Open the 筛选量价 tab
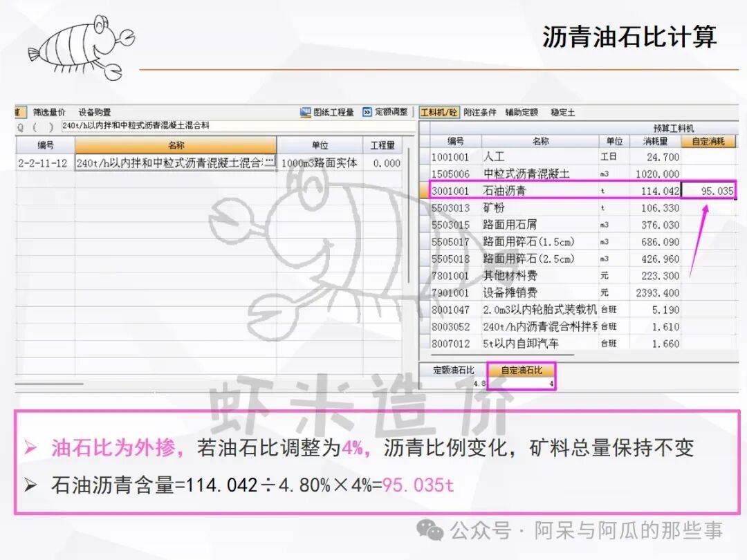Viewport: 747px width, 560px height. click(x=48, y=113)
